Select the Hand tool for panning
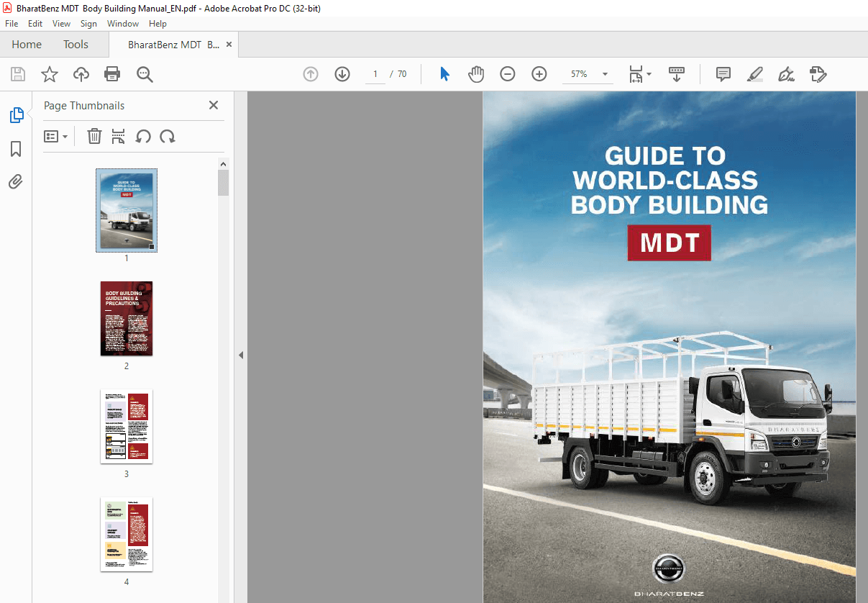The image size is (868, 603). tap(476, 73)
